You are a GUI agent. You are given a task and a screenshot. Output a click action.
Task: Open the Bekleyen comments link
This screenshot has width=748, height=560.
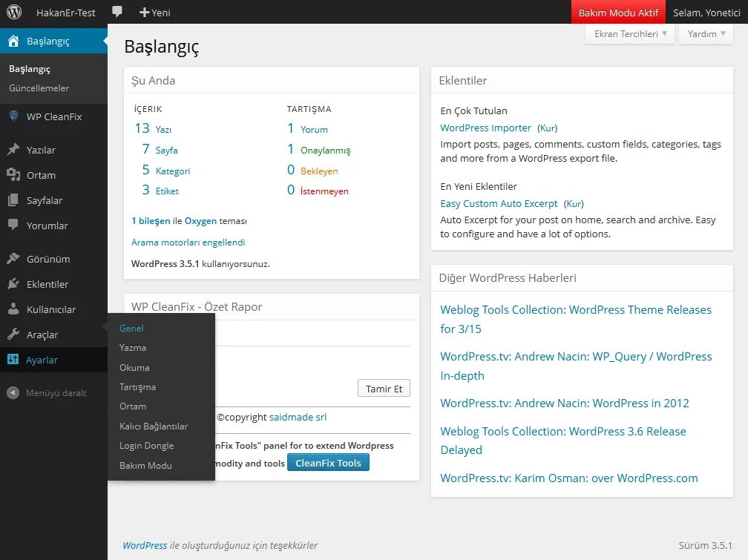click(319, 171)
